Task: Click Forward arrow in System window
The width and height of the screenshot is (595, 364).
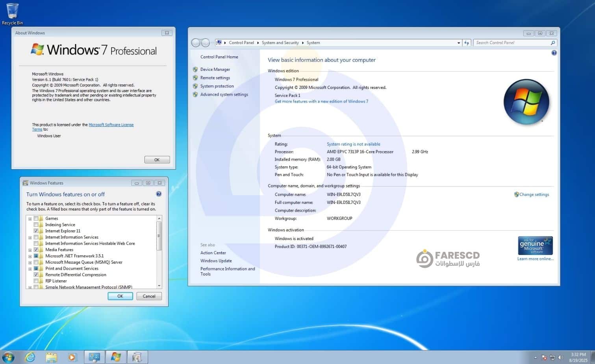Action: pyautogui.click(x=206, y=42)
